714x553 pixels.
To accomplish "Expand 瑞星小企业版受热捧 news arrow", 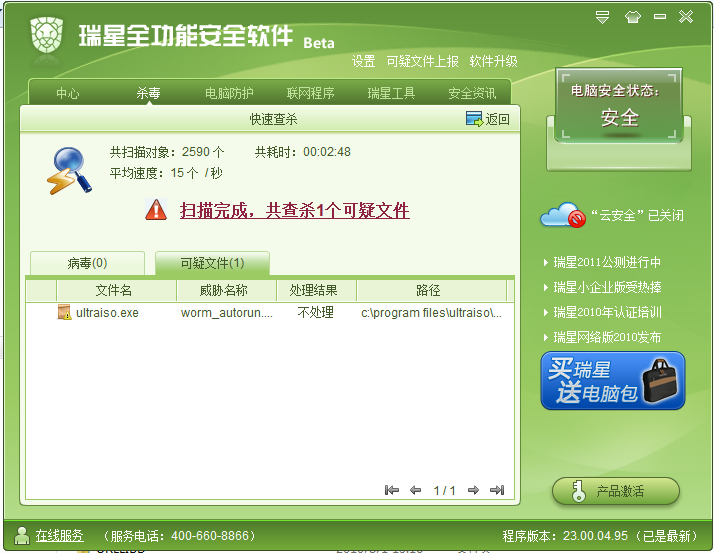I will pos(546,287).
